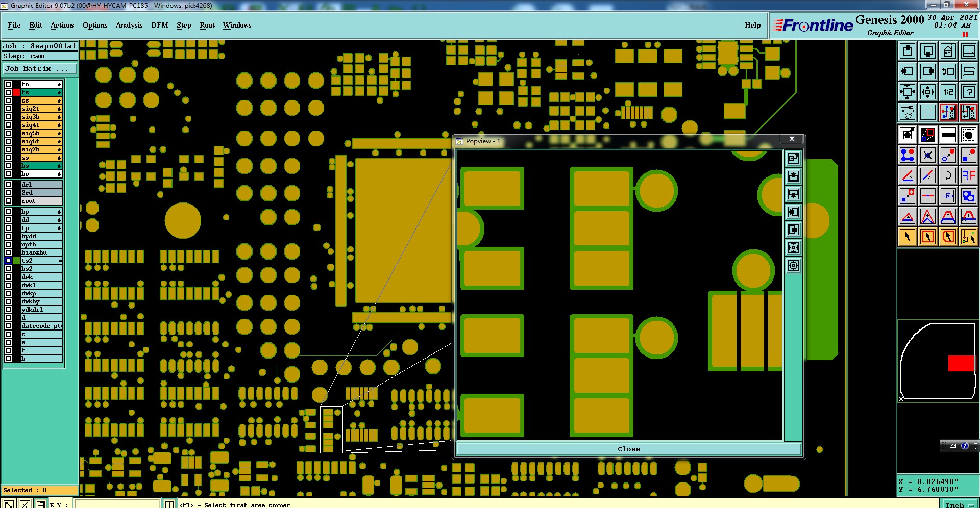Open the Help menu
This screenshot has height=508, width=980.
(753, 25)
